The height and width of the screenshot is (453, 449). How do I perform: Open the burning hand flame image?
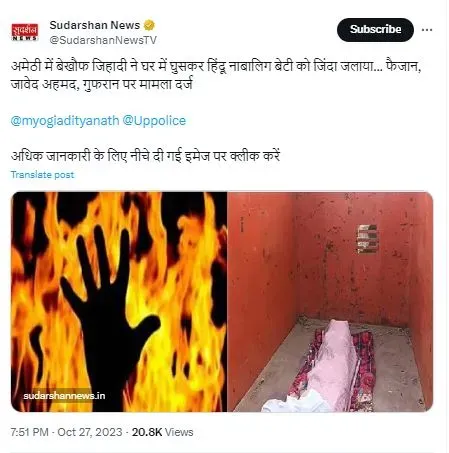point(119,302)
